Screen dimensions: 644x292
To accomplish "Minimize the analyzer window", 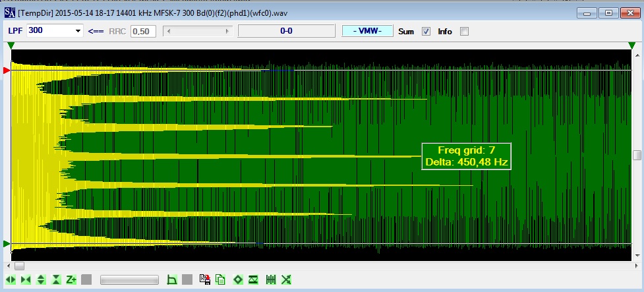I will pyautogui.click(x=587, y=13).
